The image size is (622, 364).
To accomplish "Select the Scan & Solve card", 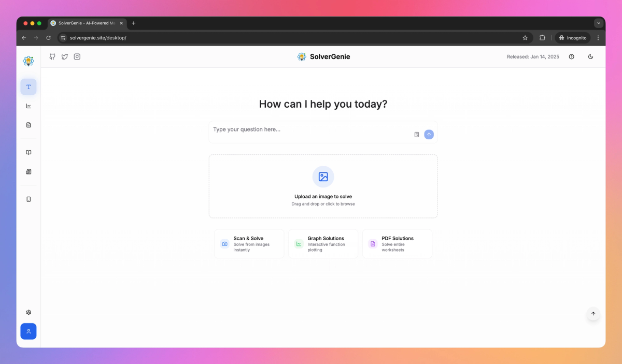I will tap(249, 243).
